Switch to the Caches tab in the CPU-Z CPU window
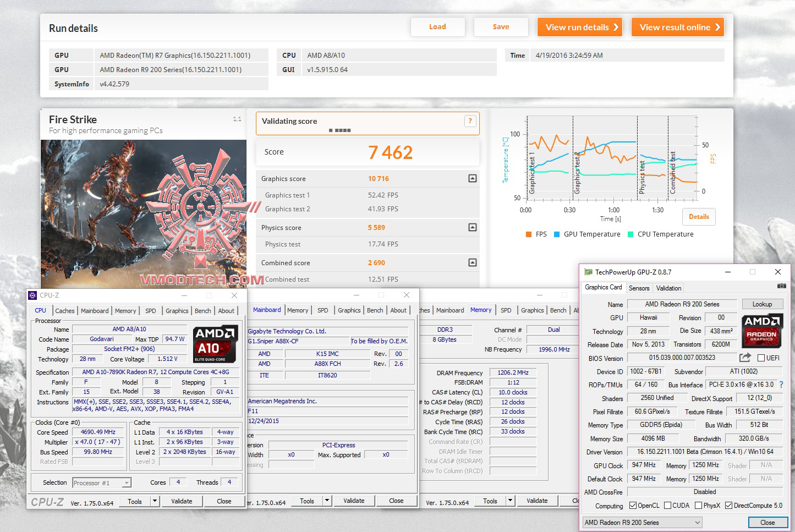The image size is (795, 532). 65,311
